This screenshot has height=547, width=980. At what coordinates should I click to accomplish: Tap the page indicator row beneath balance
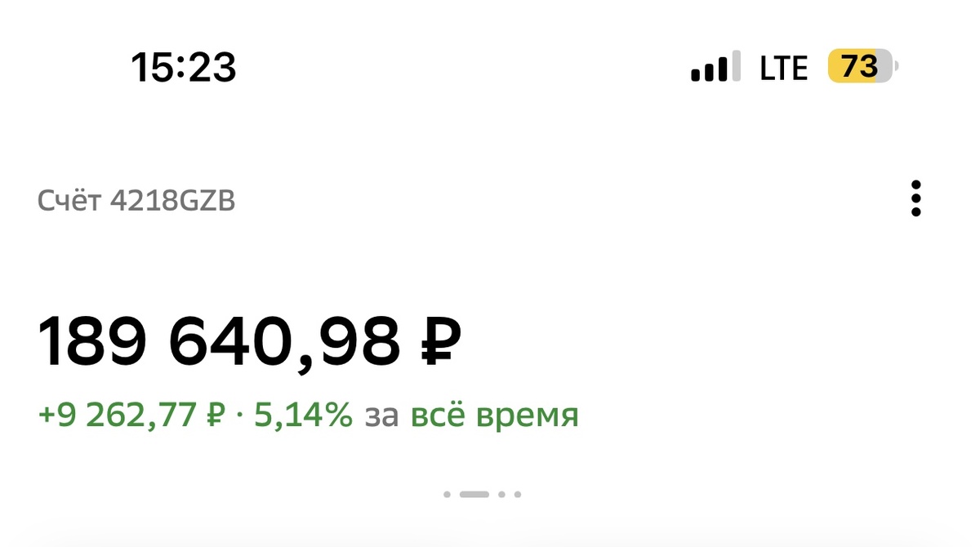pos(482,494)
